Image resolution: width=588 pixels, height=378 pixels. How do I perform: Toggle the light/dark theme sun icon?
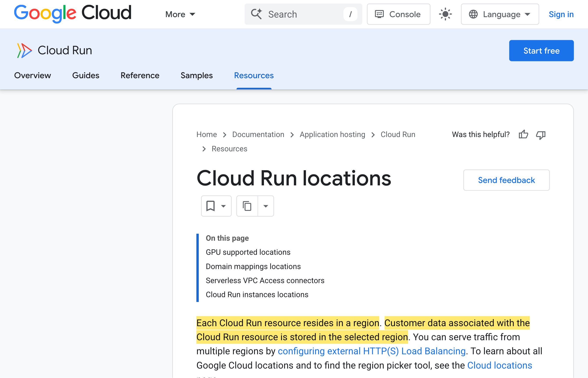(x=445, y=14)
